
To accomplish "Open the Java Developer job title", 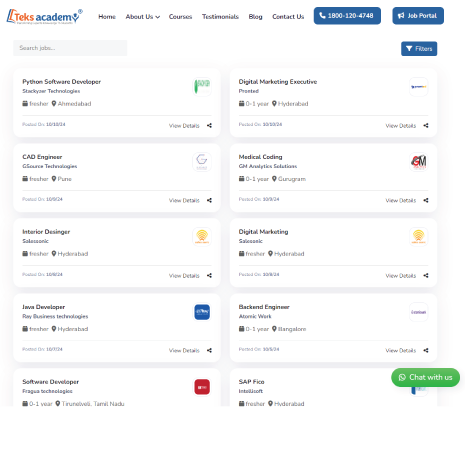I will (43, 307).
